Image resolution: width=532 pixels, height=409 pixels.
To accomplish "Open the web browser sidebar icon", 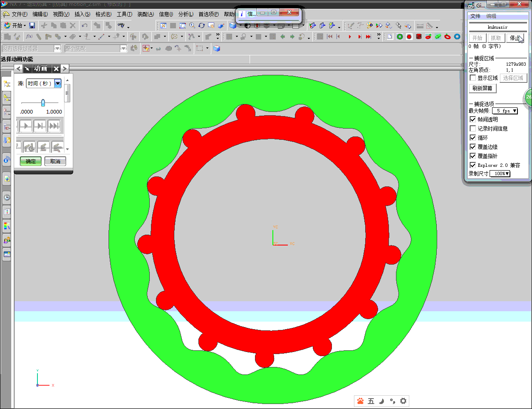I will (x=7, y=178).
